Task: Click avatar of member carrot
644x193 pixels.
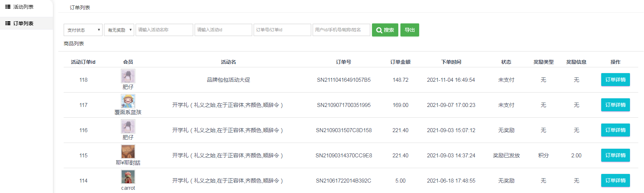Action: [x=128, y=177]
